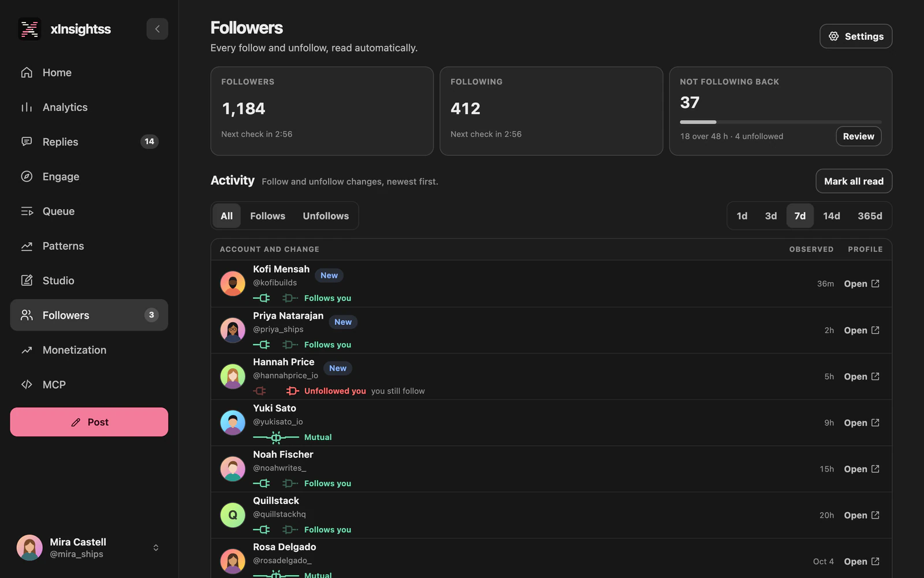Set time range to 7d
Screen dimensions: 924x578
point(800,216)
